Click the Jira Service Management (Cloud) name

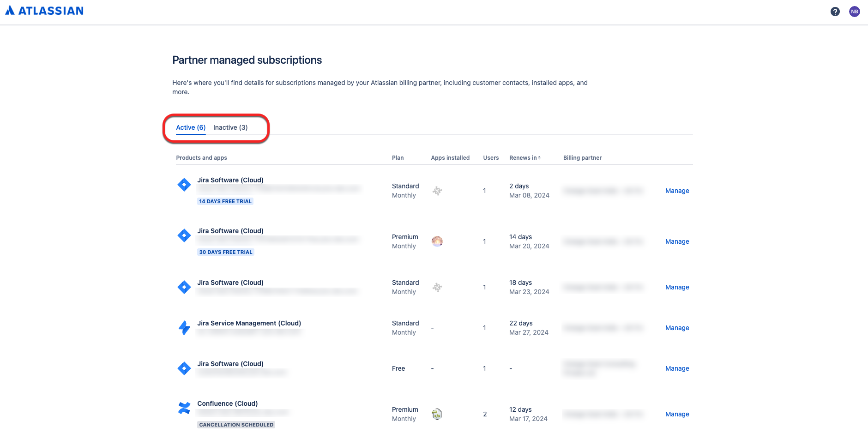[x=249, y=323]
